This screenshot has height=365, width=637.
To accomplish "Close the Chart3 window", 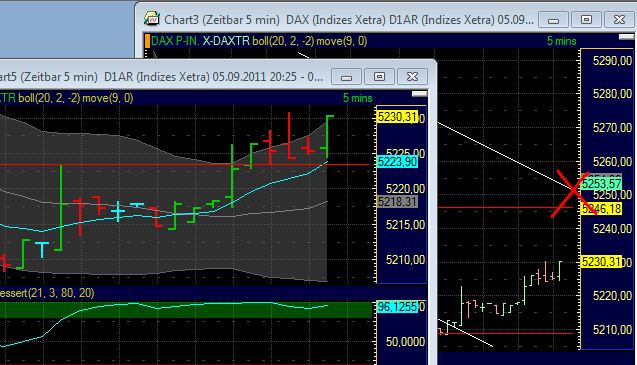I will (x=619, y=20).
